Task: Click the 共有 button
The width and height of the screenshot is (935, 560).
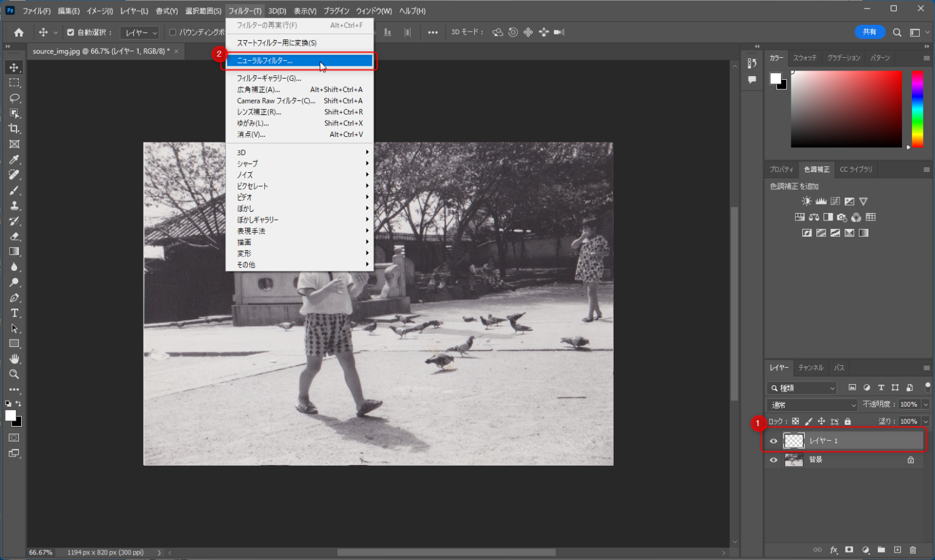Action: 870,32
